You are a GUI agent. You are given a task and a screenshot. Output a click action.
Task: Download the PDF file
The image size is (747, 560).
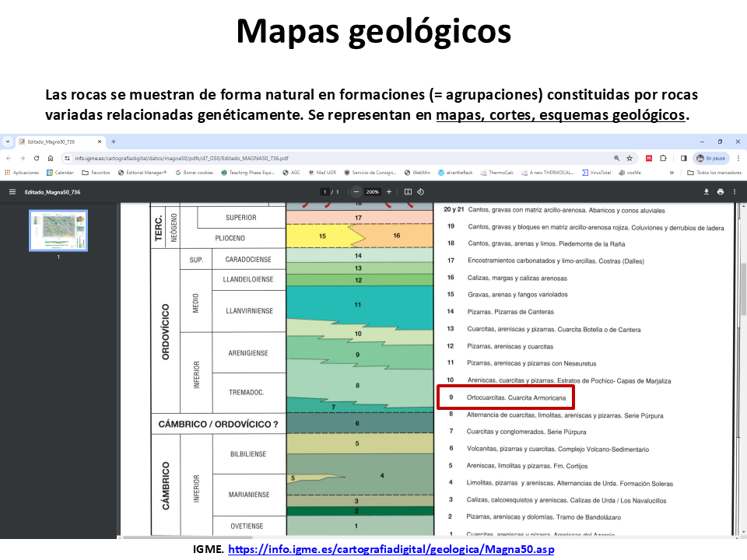point(706,191)
